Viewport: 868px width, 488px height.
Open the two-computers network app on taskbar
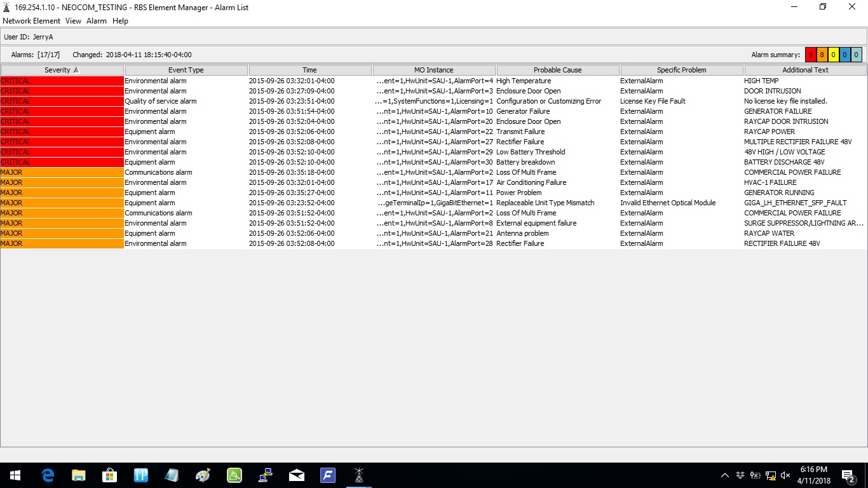266,475
